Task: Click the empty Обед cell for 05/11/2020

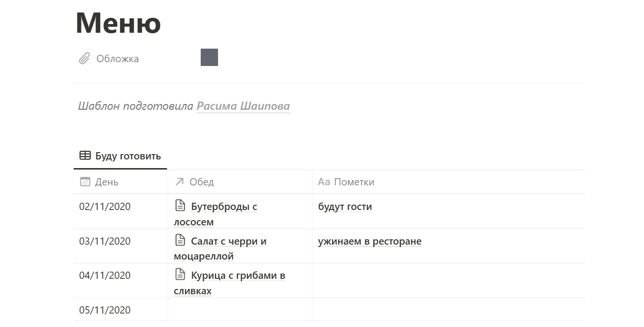Action: click(240, 310)
